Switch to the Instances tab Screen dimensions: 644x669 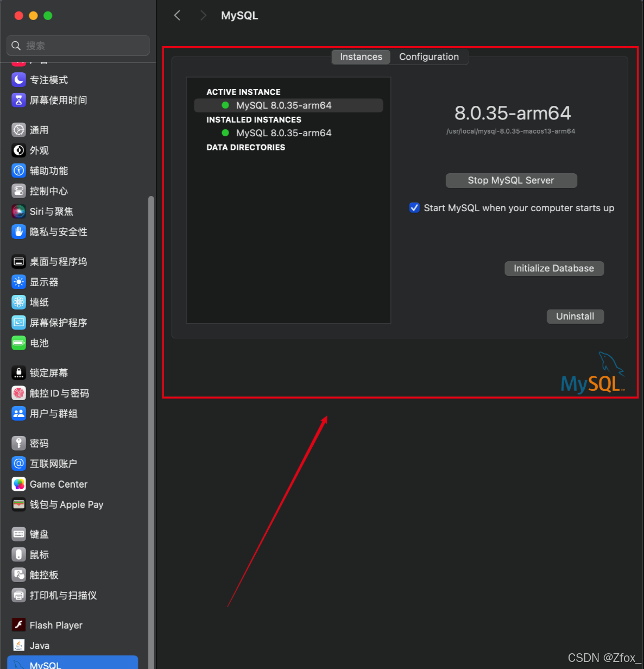[361, 57]
